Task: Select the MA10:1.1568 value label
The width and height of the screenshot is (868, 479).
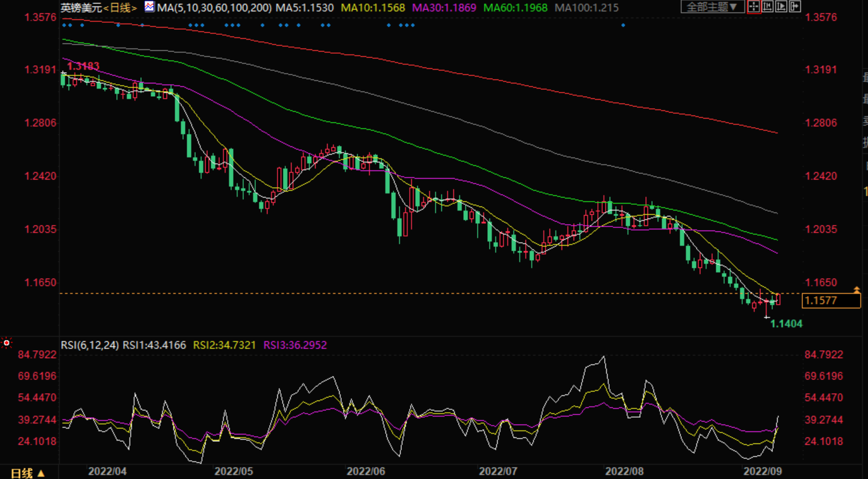Action: click(x=373, y=8)
